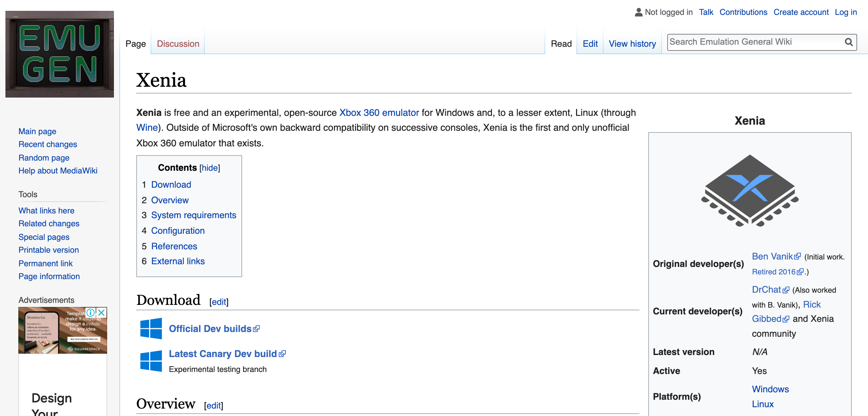
Task: Jump to Download in Contents
Action: point(171,185)
